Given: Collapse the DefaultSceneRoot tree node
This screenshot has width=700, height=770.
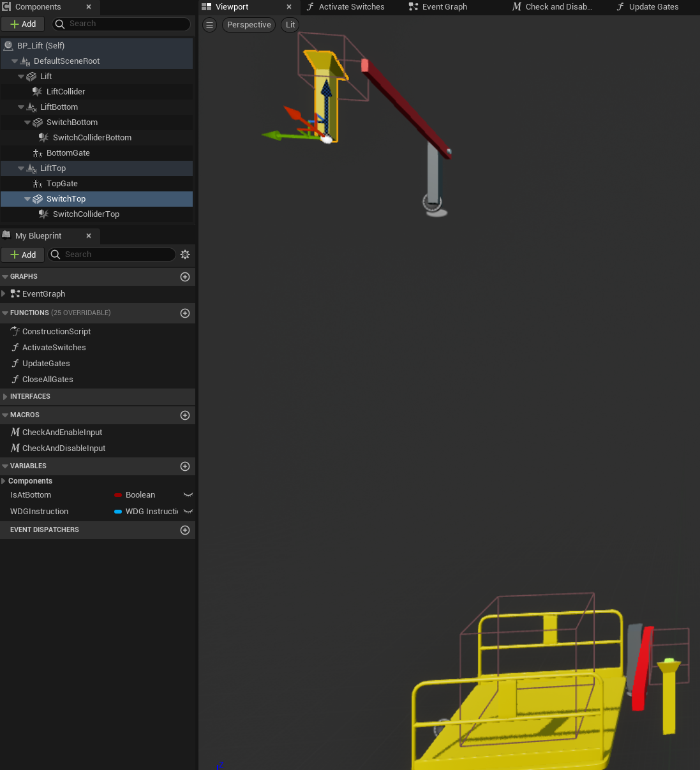Looking at the screenshot, I should (x=15, y=61).
